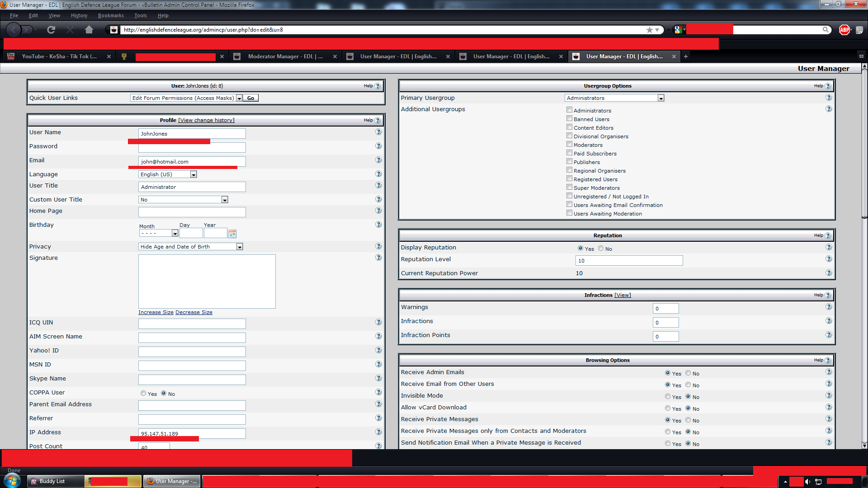
Task: Set Display Reputation to No
Action: 601,248
